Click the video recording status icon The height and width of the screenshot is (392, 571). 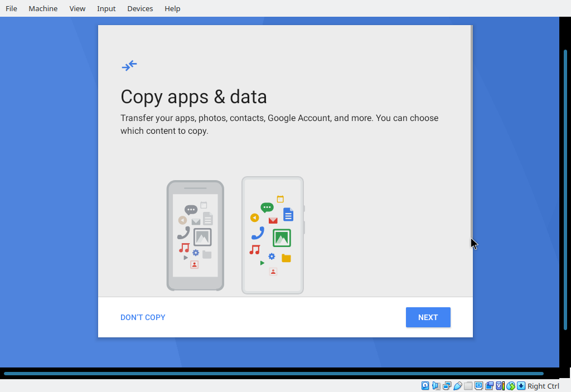[490, 386]
